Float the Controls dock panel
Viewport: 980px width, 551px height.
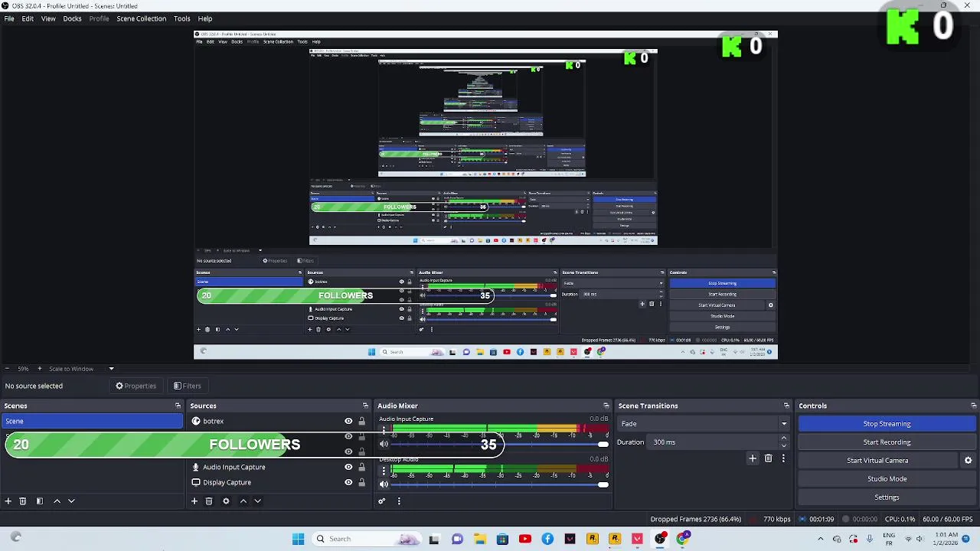click(973, 406)
